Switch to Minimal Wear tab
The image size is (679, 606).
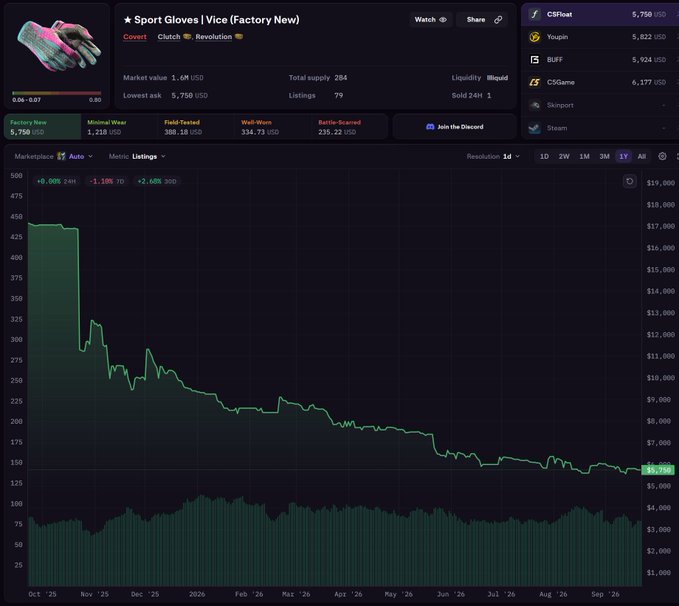(x=120, y=127)
